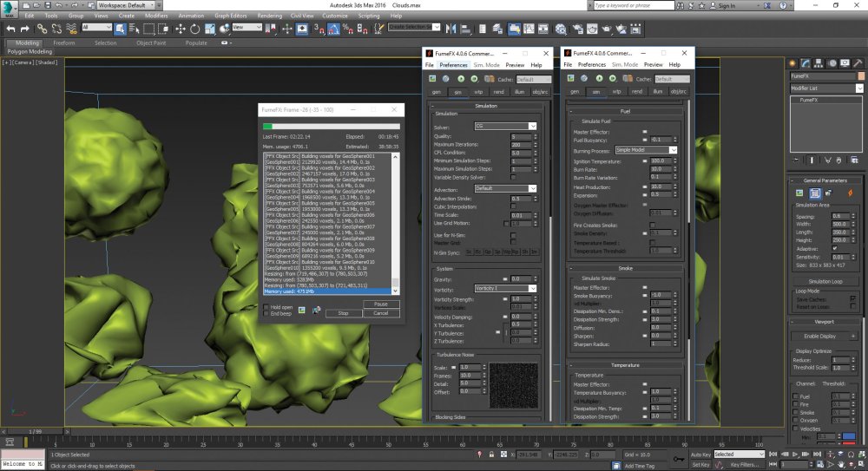Click the FumeFX object color swatch
Image resolution: width=868 pixels, height=471 pixels.
[x=860, y=75]
